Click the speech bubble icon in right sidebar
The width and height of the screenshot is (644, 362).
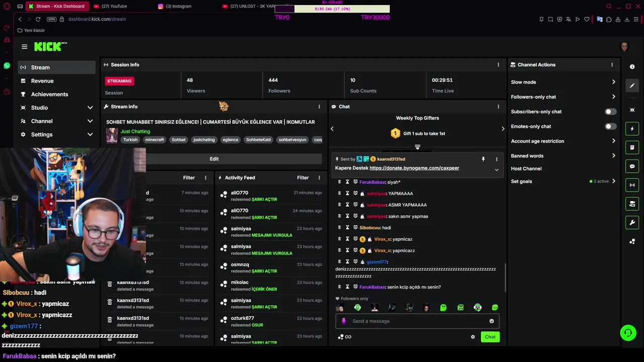(x=632, y=166)
